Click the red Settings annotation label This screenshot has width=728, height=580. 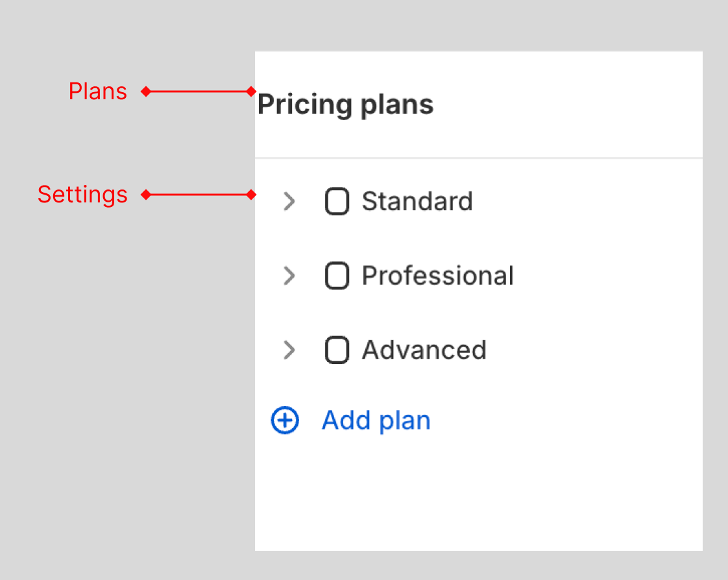82,195
